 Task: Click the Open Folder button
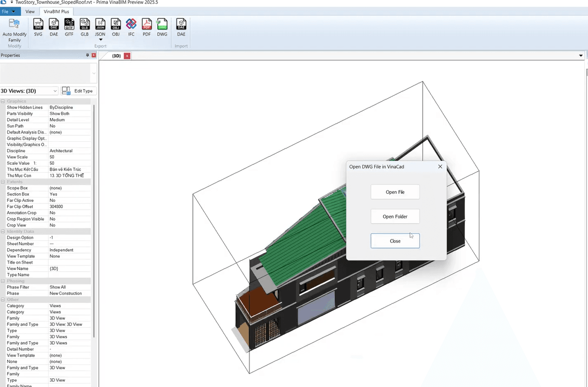(x=395, y=216)
